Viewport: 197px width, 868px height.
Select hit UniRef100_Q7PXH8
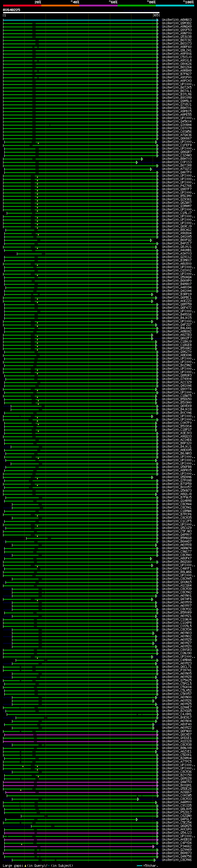tap(177, 481)
